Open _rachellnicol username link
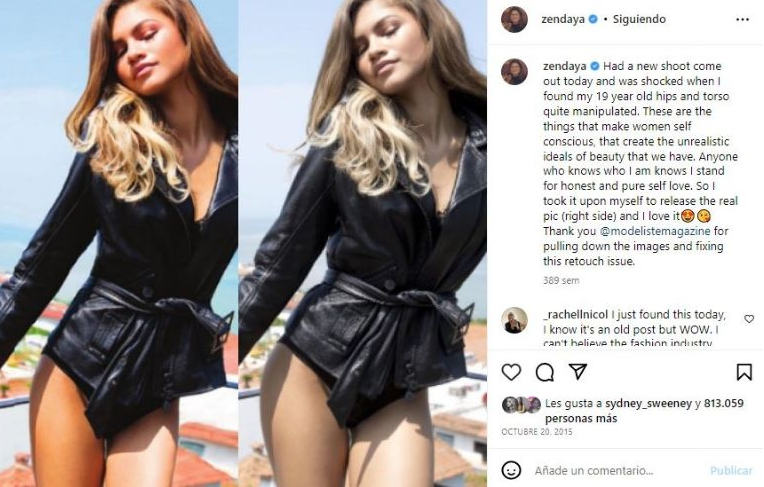This screenshot has width=764, height=487. pos(575,314)
